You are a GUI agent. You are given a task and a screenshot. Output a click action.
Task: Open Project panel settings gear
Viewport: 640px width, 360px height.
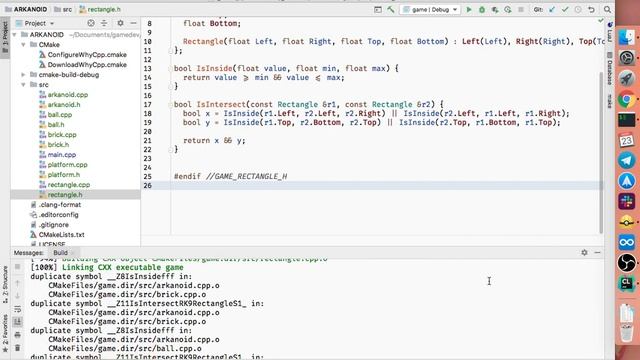pyautogui.click(x=120, y=23)
